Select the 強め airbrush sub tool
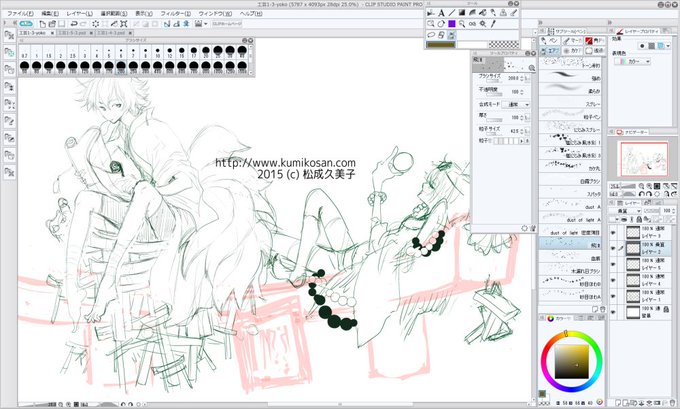Viewport: 680px width, 409px height. coord(570,78)
